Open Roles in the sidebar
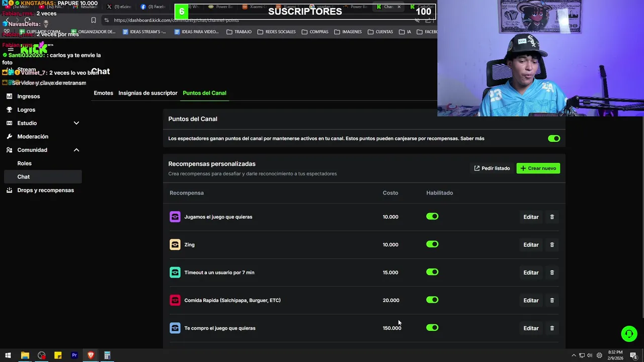This screenshot has height=362, width=644. pyautogui.click(x=24, y=163)
